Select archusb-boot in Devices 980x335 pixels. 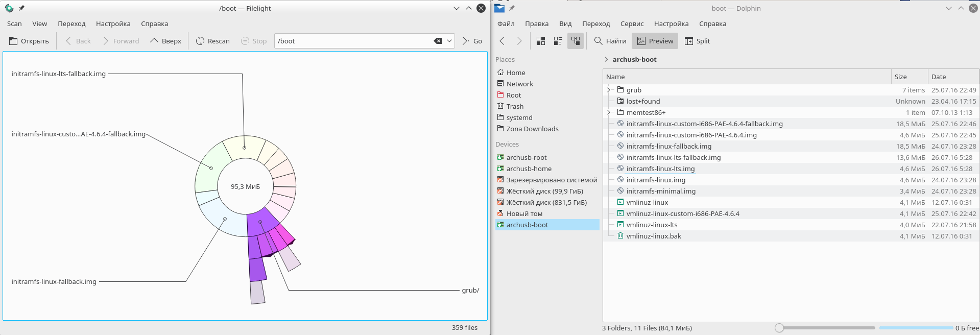pyautogui.click(x=547, y=225)
